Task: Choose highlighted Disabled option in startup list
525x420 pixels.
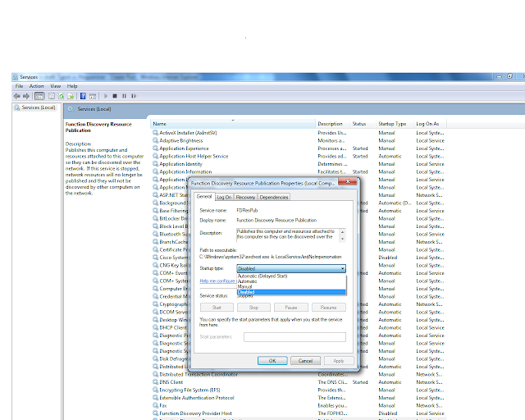Action: point(291,292)
